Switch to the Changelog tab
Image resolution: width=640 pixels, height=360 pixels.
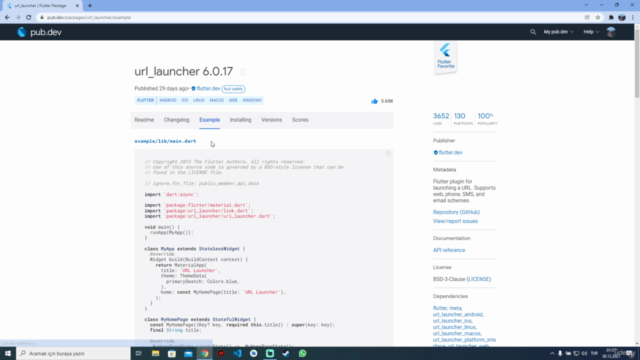click(177, 120)
